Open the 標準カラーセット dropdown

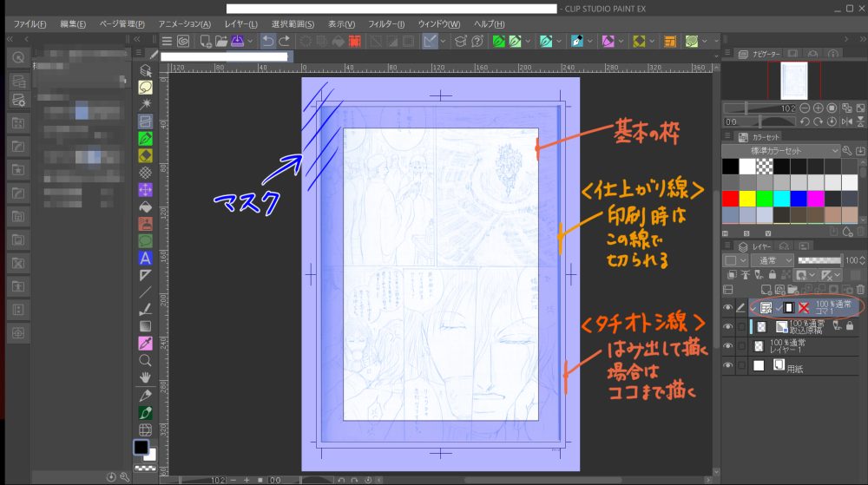[781, 150]
